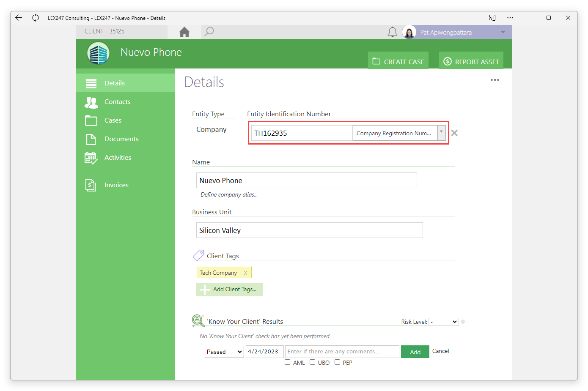Click the home icon
This screenshot has width=588, height=391.
[x=184, y=31]
